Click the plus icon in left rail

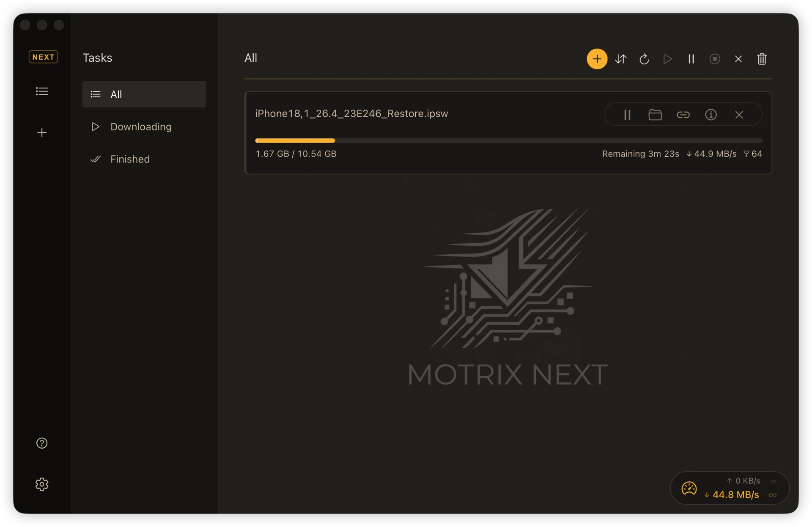(42, 132)
